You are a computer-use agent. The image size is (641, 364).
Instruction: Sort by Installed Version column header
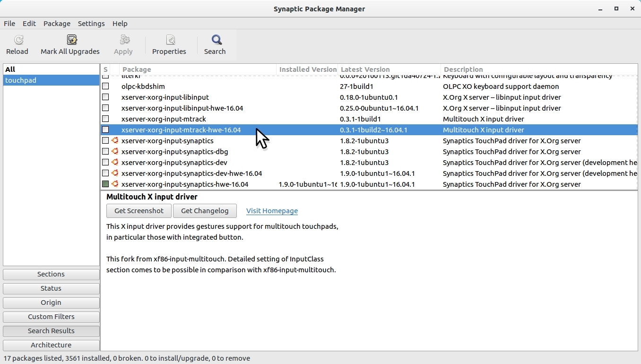click(307, 69)
